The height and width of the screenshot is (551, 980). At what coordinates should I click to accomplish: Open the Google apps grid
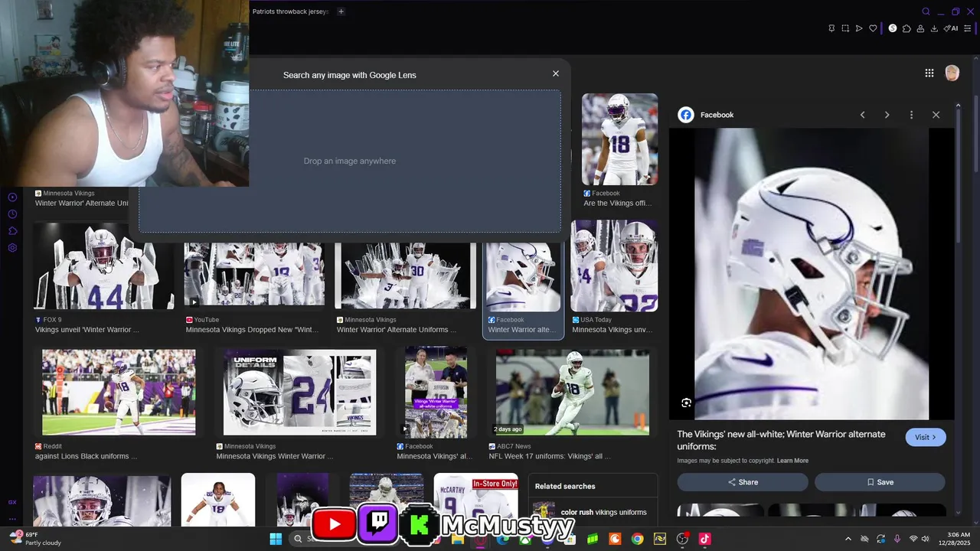[x=929, y=73]
